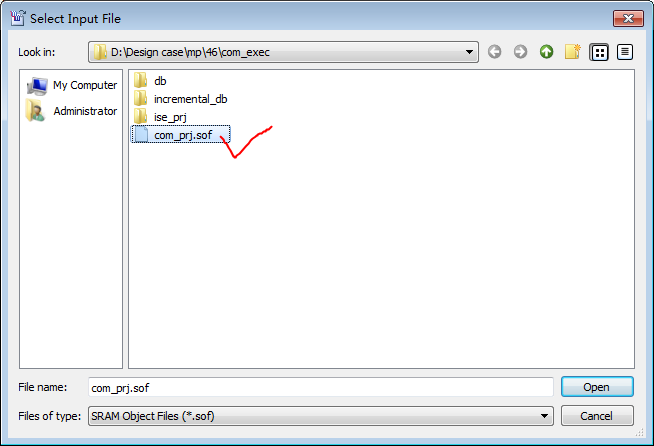This screenshot has height=446, width=654.
Task: Click the dialog title bar icon
Action: click(x=18, y=18)
